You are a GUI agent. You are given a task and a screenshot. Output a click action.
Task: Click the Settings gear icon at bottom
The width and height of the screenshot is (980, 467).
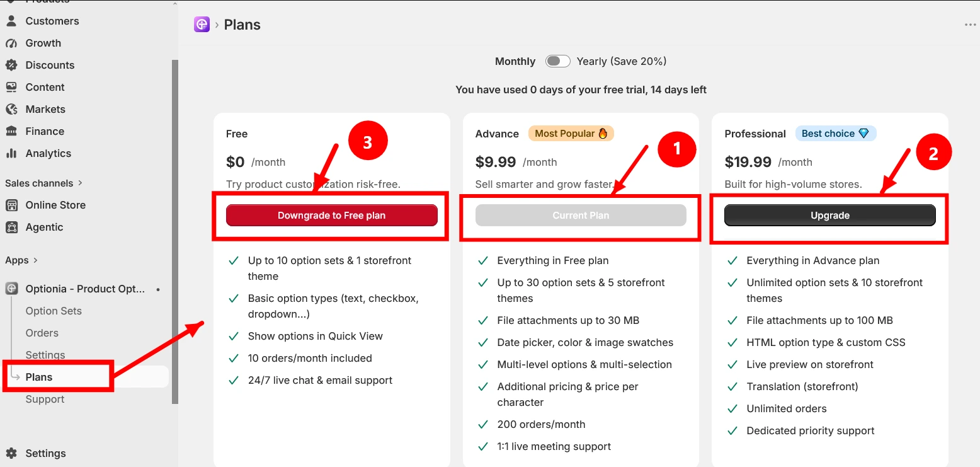(11, 453)
